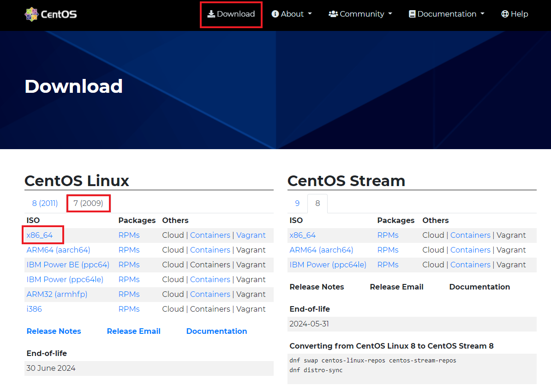
Task: Click the download arrow icon in navbar
Action: [211, 14]
